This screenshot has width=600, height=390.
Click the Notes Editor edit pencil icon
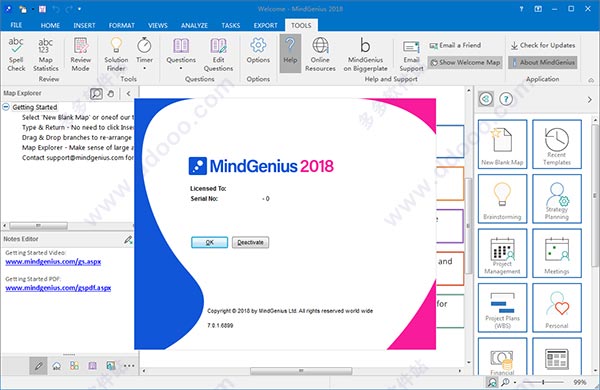click(128, 240)
